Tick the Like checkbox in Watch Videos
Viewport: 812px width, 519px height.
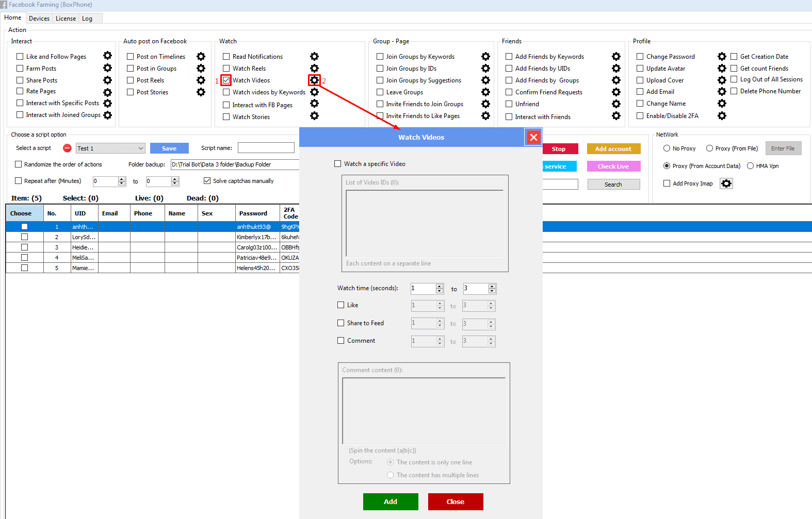pyautogui.click(x=341, y=305)
